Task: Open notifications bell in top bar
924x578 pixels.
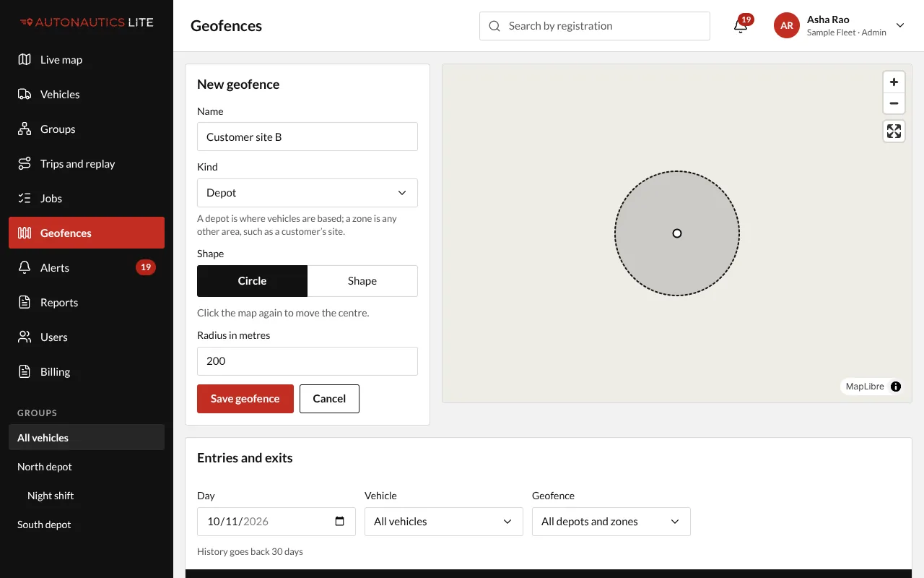Action: point(740,26)
